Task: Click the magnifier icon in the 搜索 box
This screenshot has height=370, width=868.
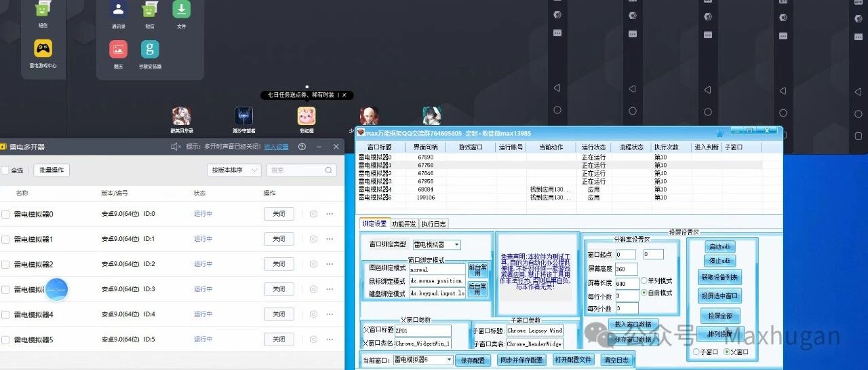Action: (x=329, y=170)
